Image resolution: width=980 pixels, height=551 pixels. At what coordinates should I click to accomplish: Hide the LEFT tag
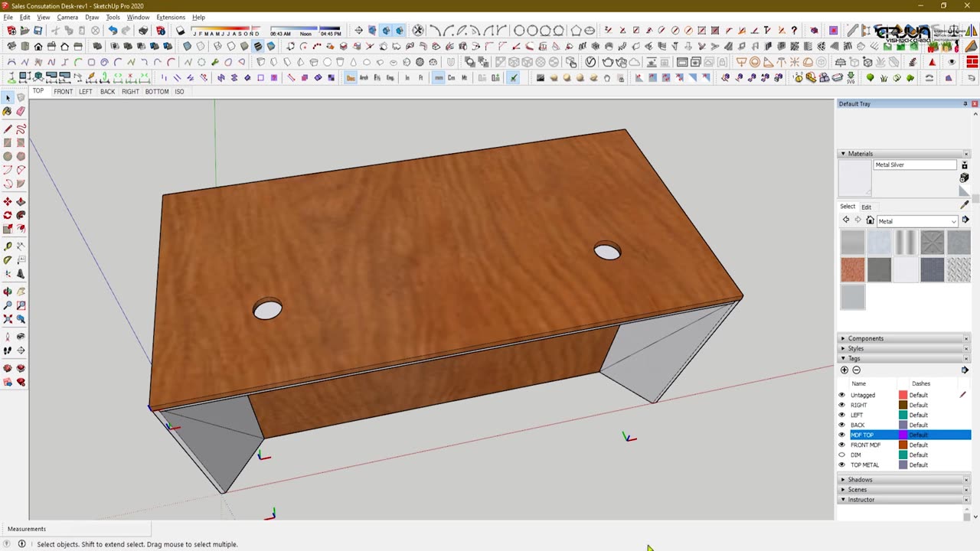(x=842, y=415)
